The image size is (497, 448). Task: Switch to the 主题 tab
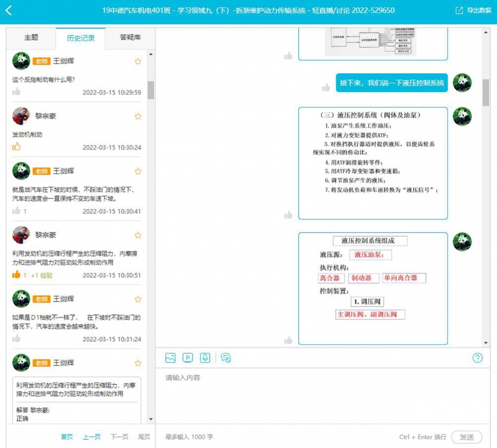click(x=31, y=37)
